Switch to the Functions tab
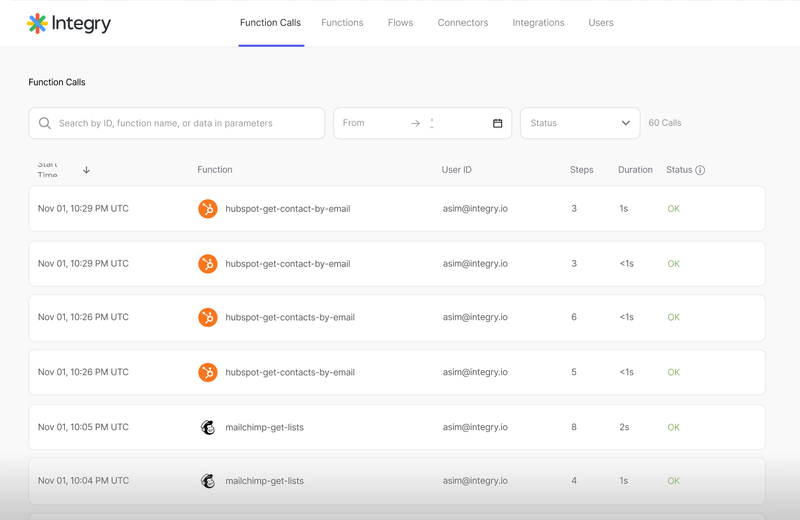The width and height of the screenshot is (800, 520). [x=342, y=23]
